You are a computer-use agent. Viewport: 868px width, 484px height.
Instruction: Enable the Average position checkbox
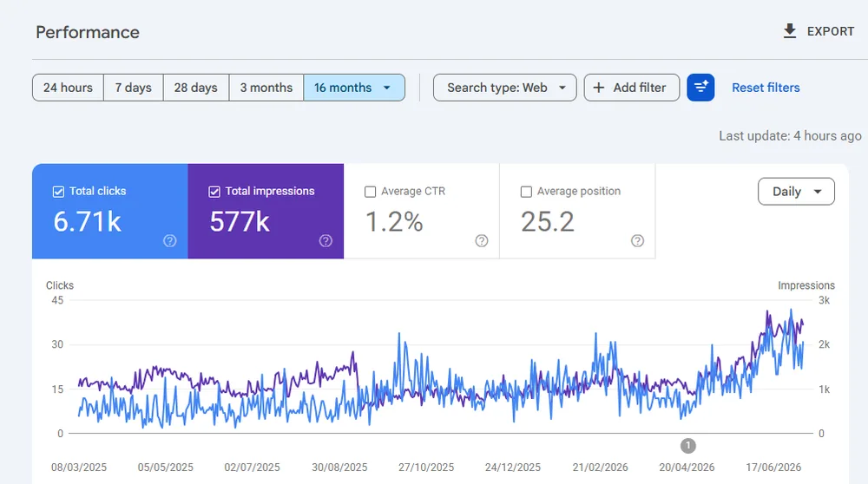click(x=527, y=192)
